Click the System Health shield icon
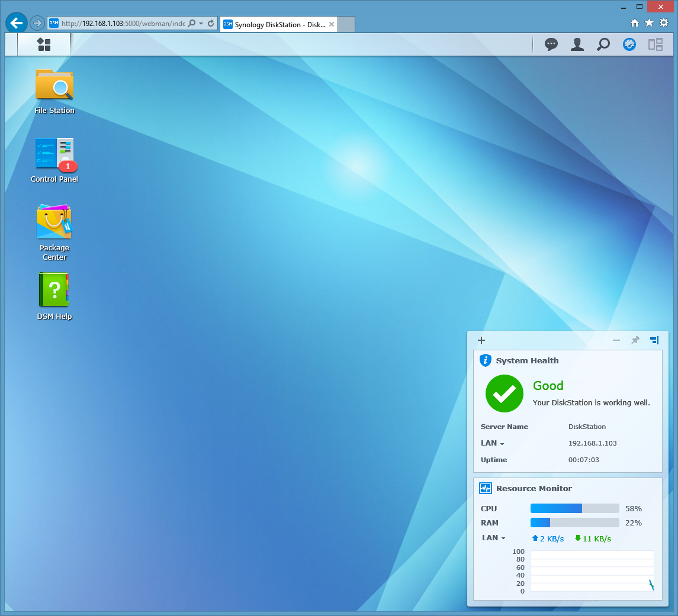 pos(486,360)
